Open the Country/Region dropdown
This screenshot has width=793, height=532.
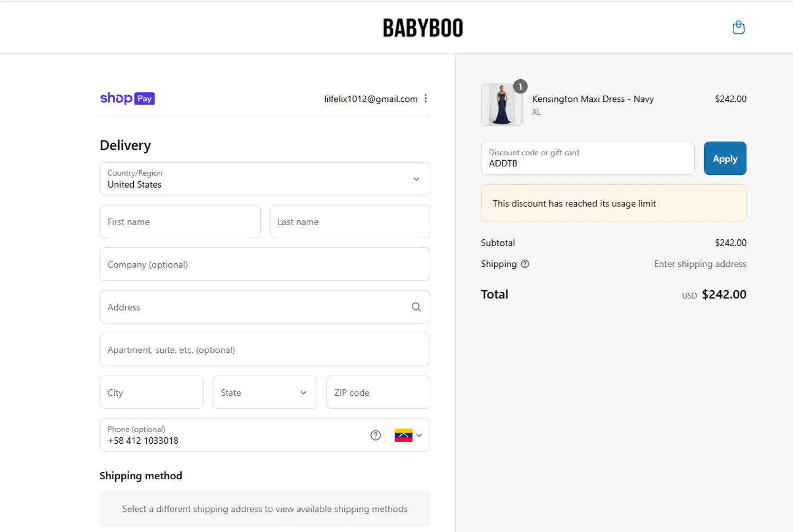[265, 179]
